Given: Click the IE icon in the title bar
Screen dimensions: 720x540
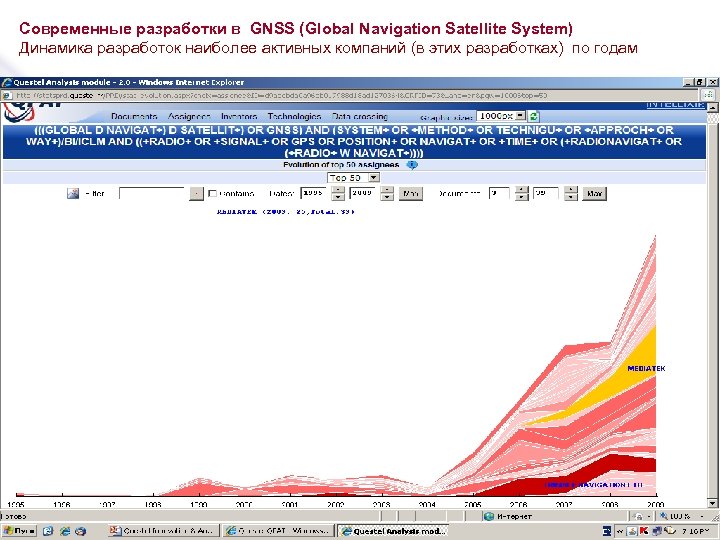Looking at the screenshot, I should (x=7, y=83).
